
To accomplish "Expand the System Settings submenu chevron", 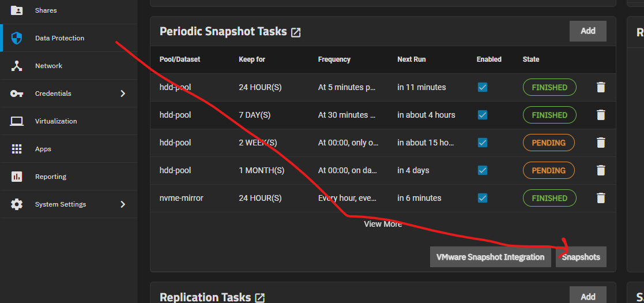I will (122, 204).
